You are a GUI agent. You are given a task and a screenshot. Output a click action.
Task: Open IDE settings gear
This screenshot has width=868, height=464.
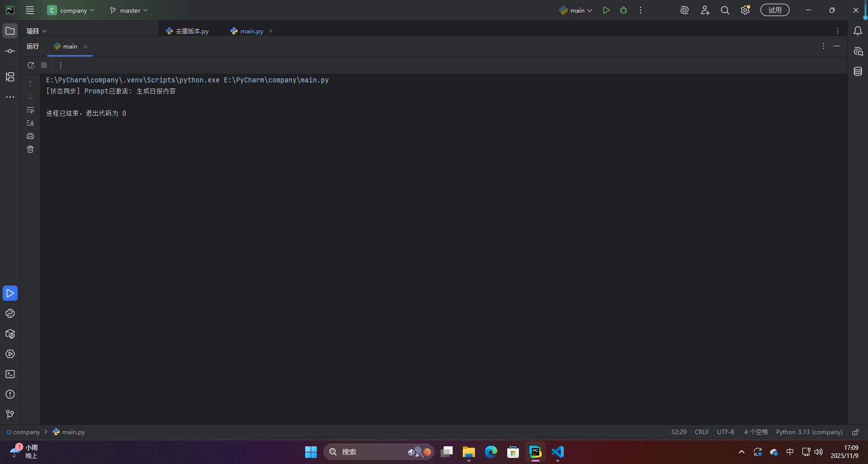point(745,10)
